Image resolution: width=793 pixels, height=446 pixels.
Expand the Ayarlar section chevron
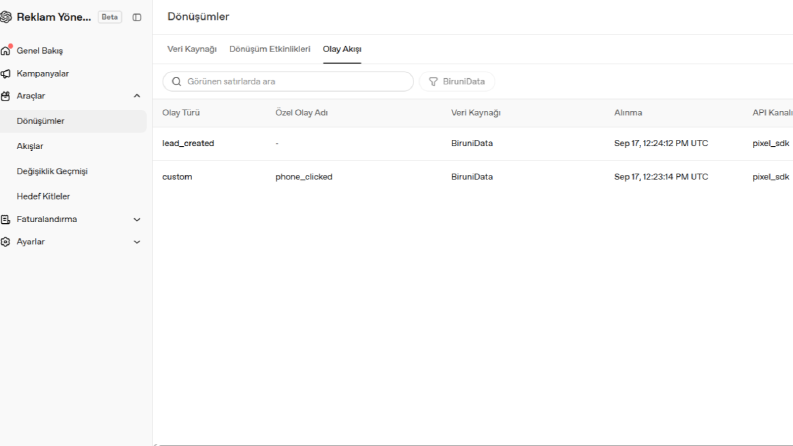137,242
